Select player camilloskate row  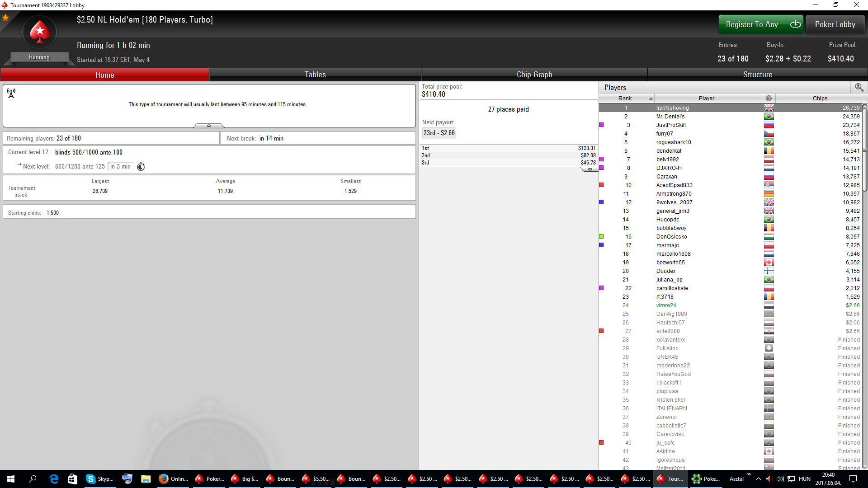tap(730, 288)
